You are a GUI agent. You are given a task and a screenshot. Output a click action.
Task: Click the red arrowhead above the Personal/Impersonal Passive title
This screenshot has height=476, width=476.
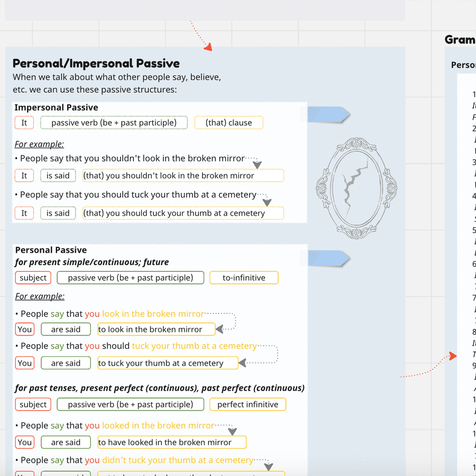(x=208, y=47)
